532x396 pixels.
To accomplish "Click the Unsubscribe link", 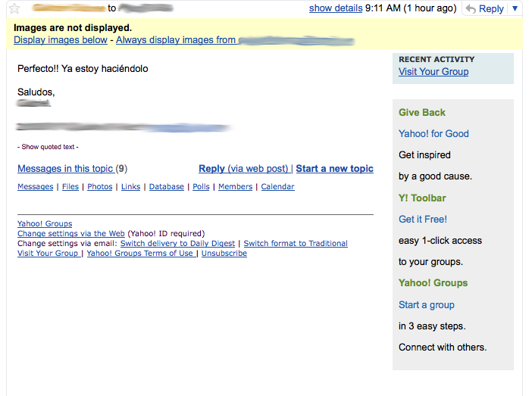I will [224, 254].
